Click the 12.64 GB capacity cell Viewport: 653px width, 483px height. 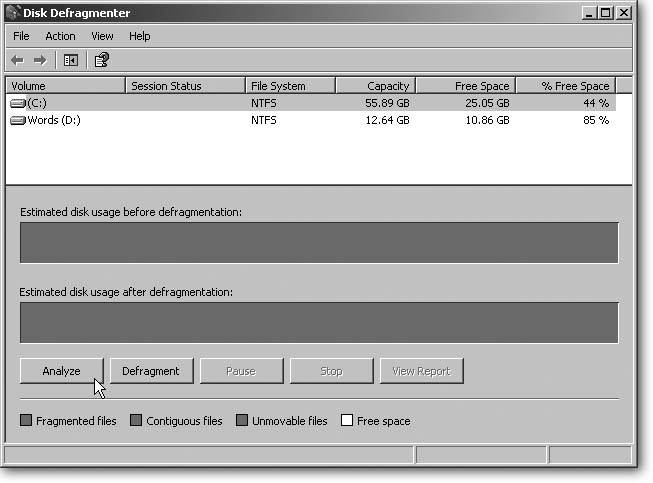[387, 120]
